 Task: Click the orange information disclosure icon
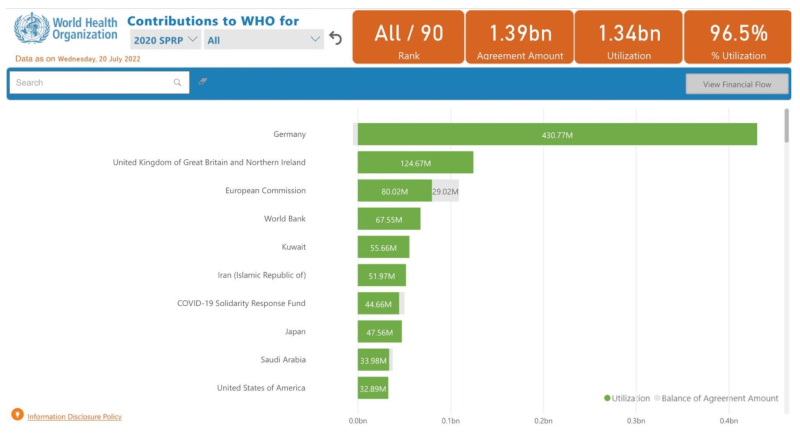click(x=17, y=414)
